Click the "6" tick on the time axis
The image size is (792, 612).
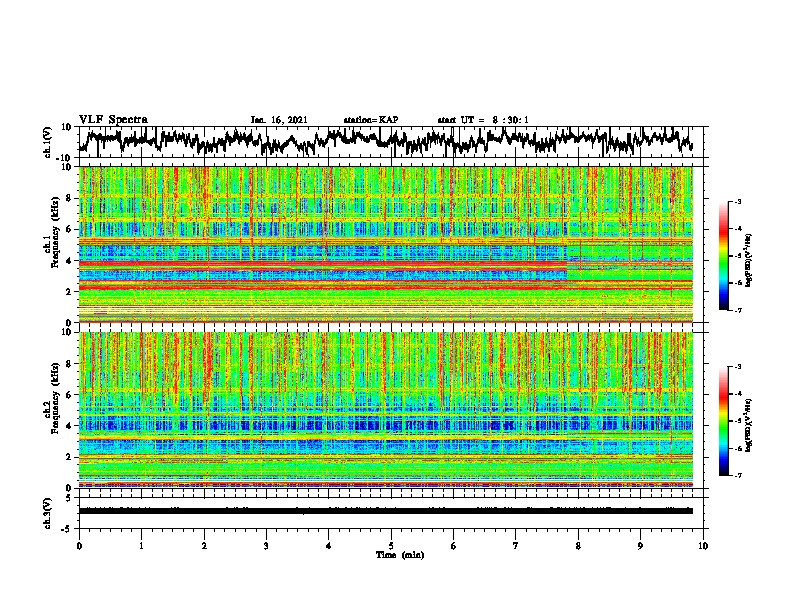[454, 546]
